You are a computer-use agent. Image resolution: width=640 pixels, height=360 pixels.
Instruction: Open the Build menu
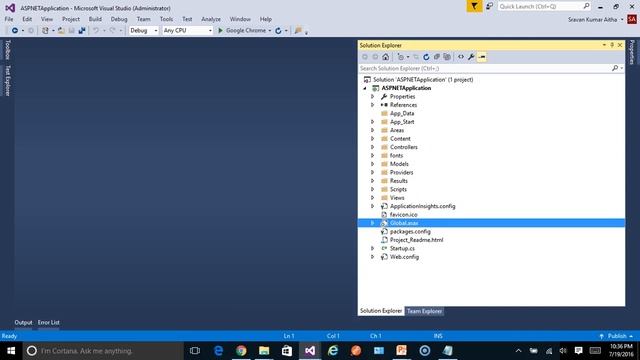(95, 19)
